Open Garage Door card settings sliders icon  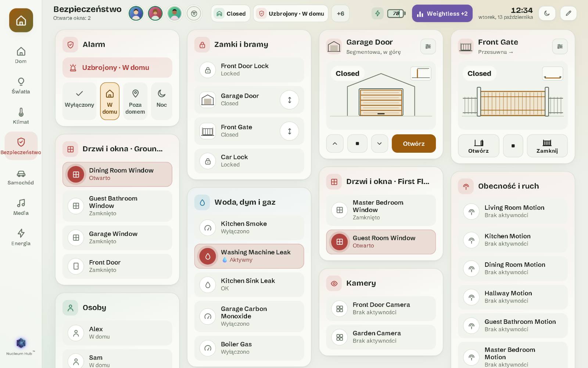pos(428,46)
